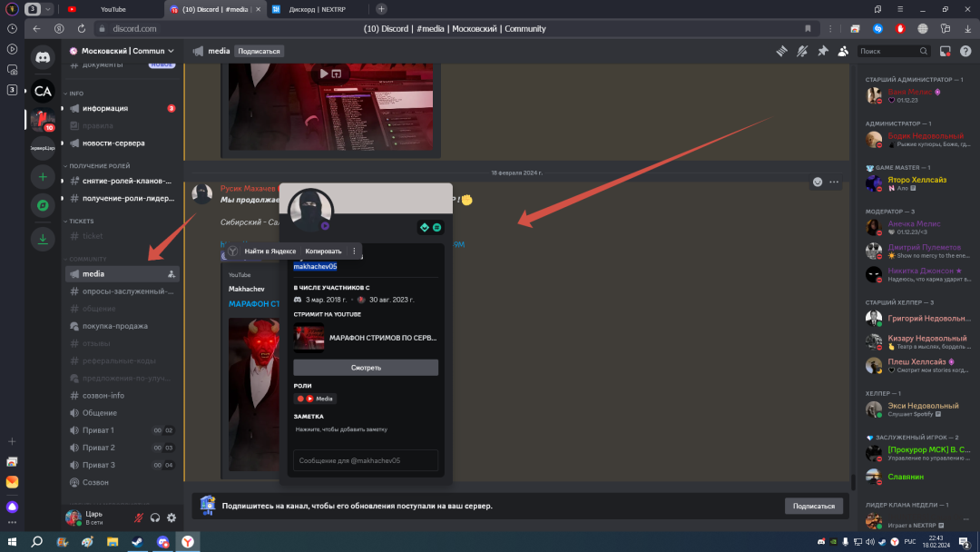Open покупка-продажа channel

(122, 326)
